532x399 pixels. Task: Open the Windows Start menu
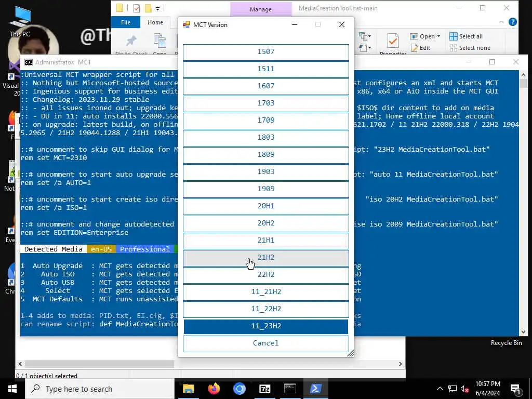[12, 389]
